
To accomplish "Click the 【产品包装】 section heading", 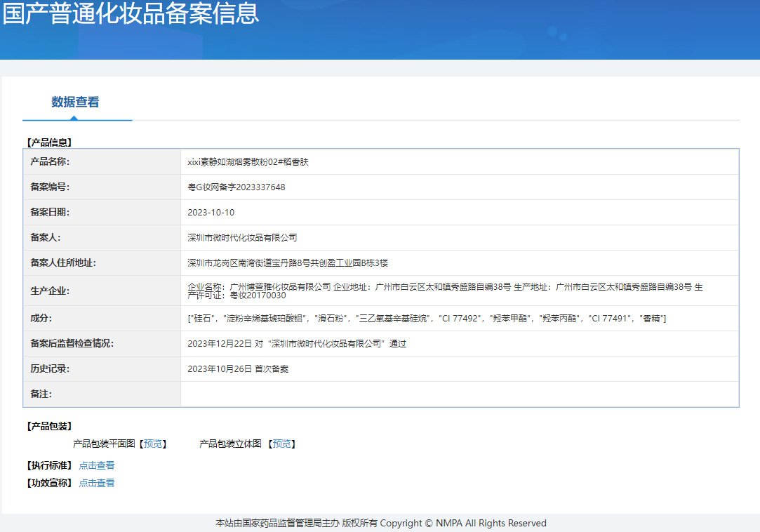I will [x=49, y=426].
